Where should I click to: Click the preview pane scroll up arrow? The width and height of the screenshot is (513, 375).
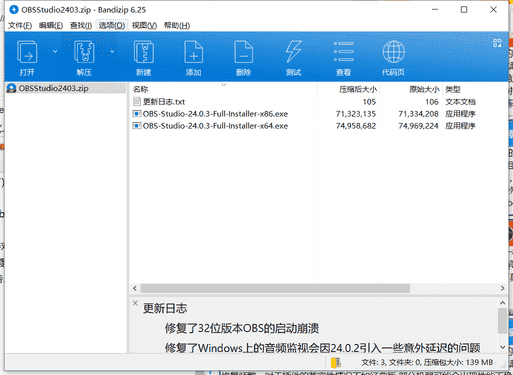pyautogui.click(x=503, y=303)
